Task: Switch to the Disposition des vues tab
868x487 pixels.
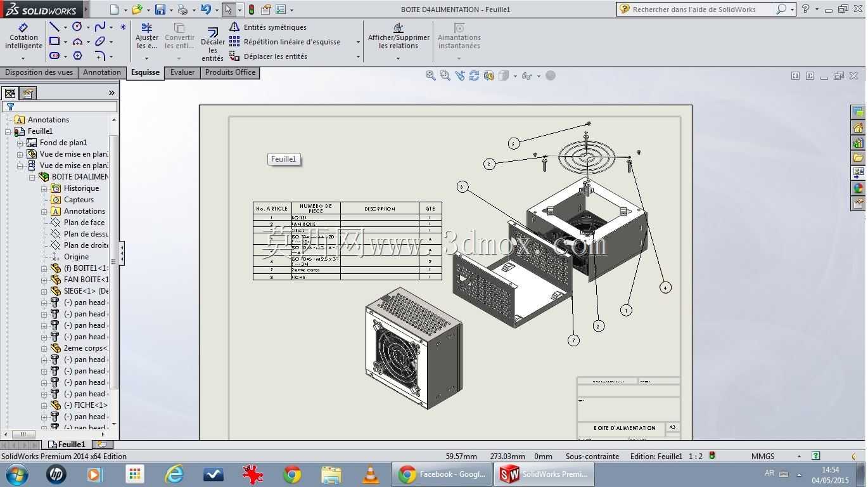Action: tap(39, 72)
